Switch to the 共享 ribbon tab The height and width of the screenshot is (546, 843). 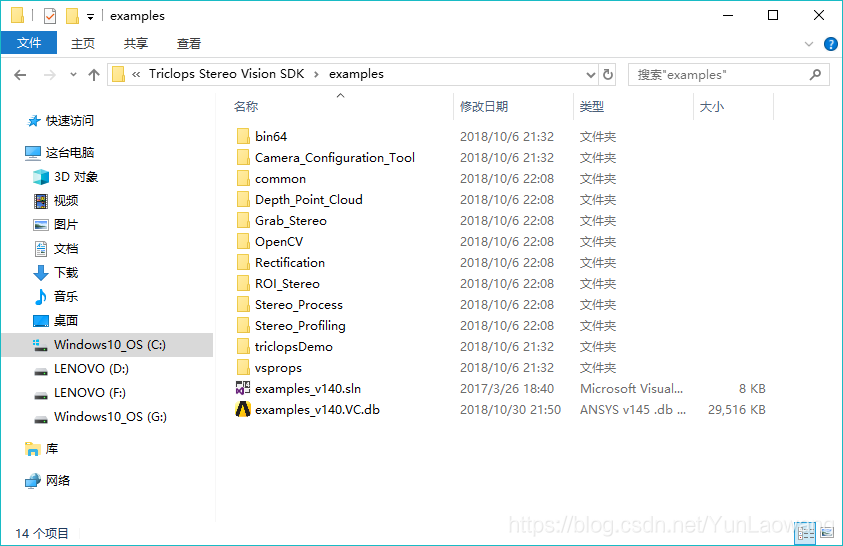(x=135, y=44)
